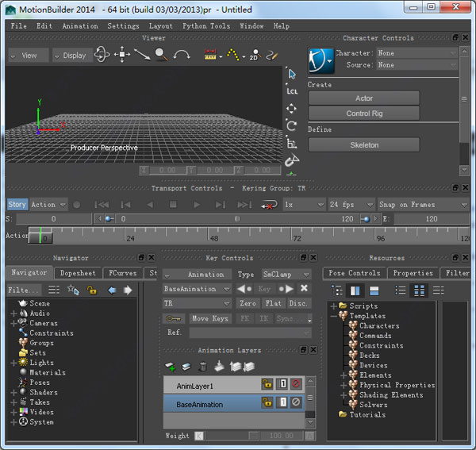Image resolution: width=476 pixels, height=450 pixels.
Task: Open the yellow trajectory path tool
Action: pos(232,55)
